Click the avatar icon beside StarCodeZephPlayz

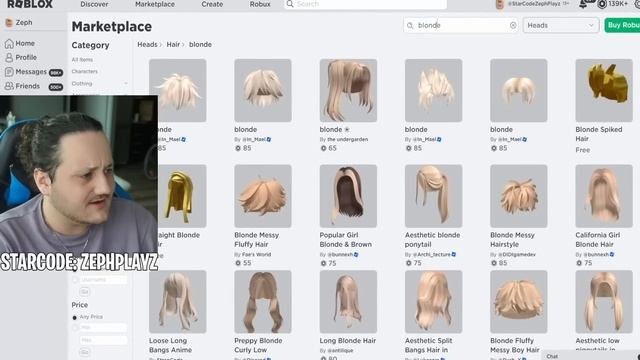click(500, 4)
